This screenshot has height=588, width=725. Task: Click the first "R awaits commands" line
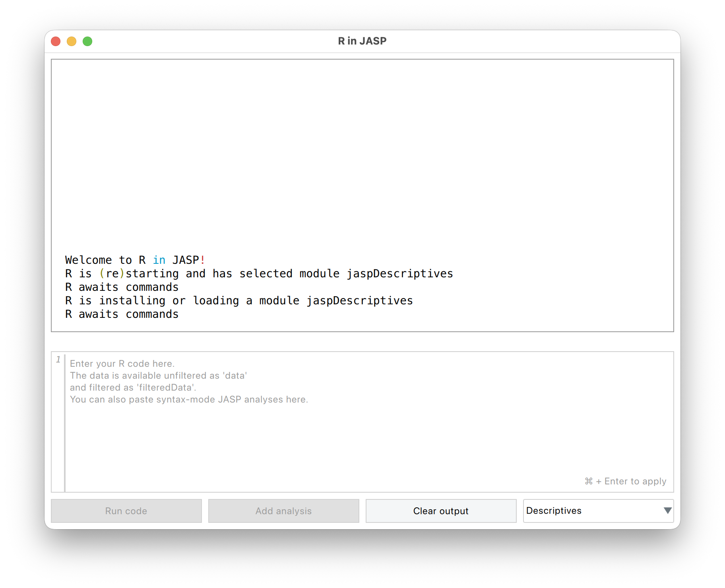click(x=122, y=287)
